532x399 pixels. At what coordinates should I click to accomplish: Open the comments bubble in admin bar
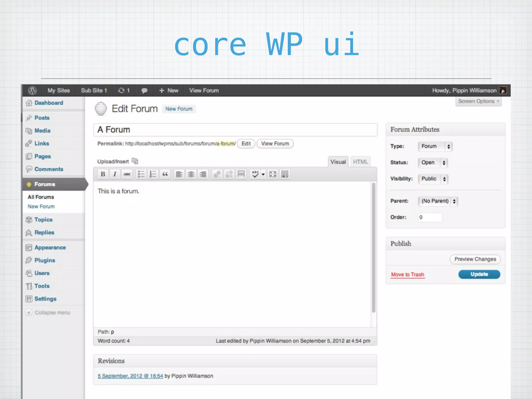click(x=144, y=90)
